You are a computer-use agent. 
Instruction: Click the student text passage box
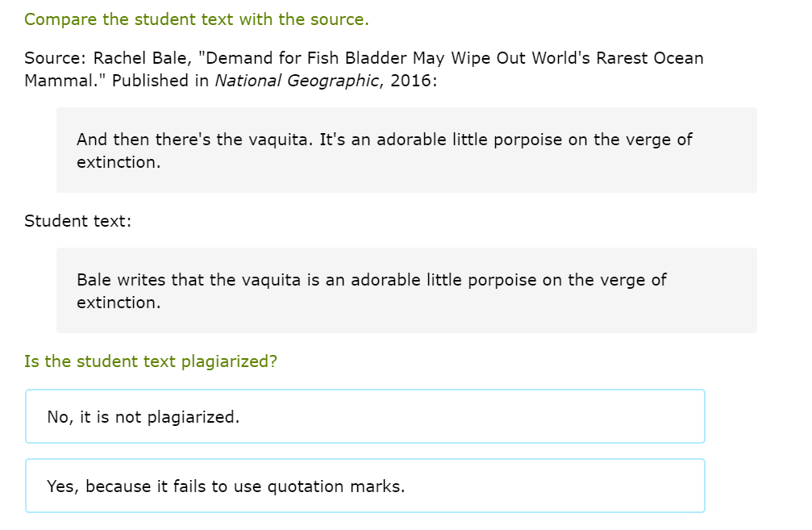[406, 290]
